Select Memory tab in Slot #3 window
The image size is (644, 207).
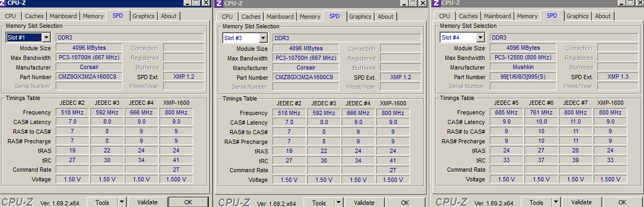[310, 17]
